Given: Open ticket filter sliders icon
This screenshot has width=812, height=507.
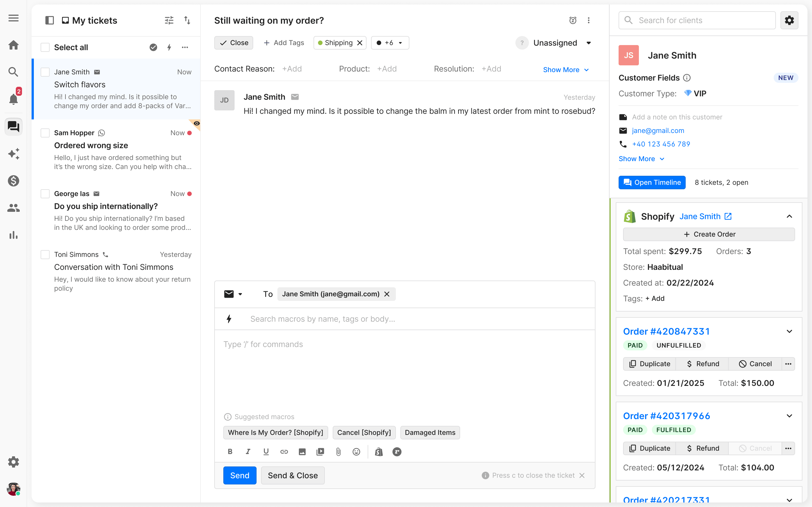Looking at the screenshot, I should pos(169,21).
